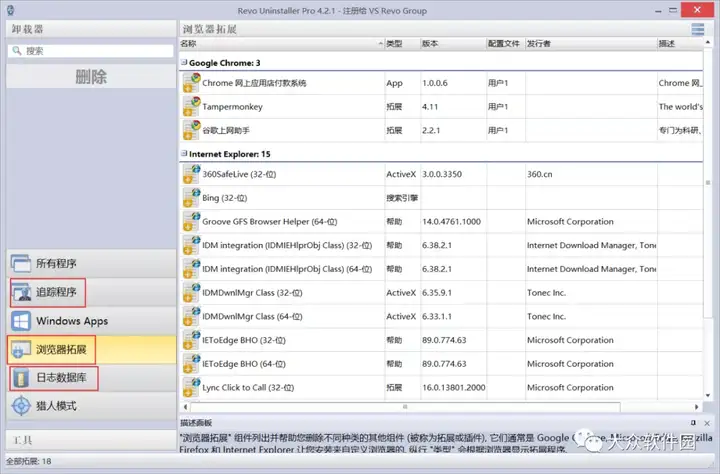Click the Revo Uninstaller app icon in title bar

pyautogui.click(x=10, y=10)
